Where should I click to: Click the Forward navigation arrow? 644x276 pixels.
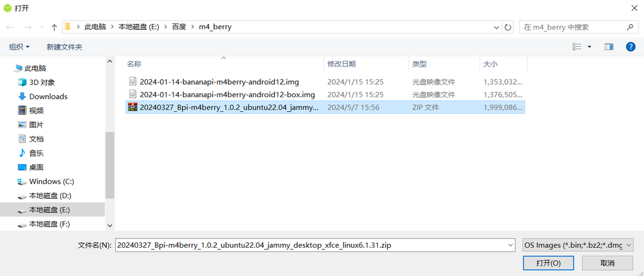(28, 28)
